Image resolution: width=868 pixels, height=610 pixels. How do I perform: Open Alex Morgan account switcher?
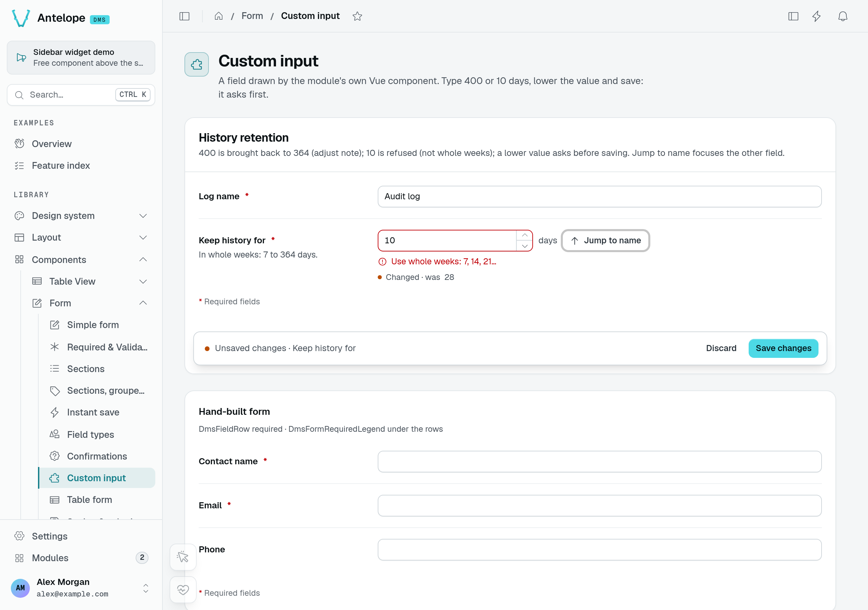click(x=81, y=588)
